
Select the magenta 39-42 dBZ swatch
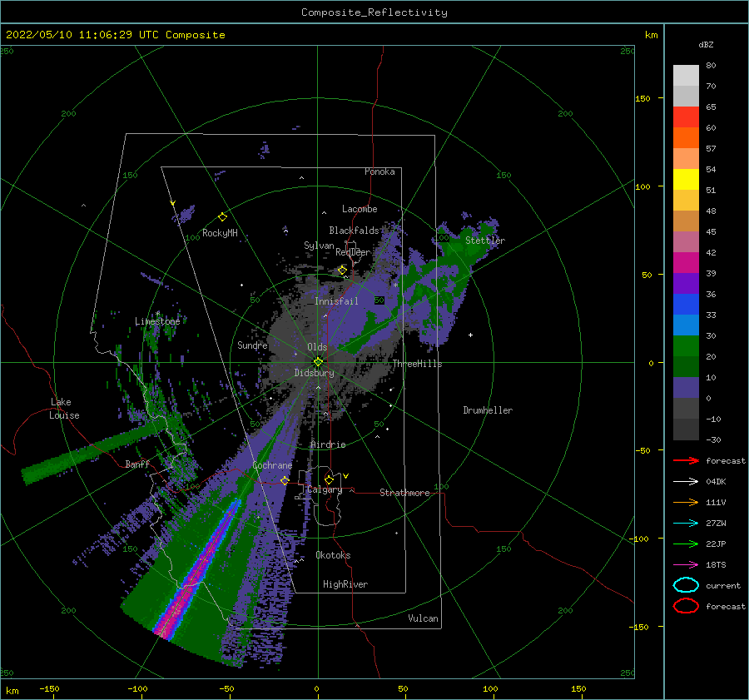click(686, 263)
